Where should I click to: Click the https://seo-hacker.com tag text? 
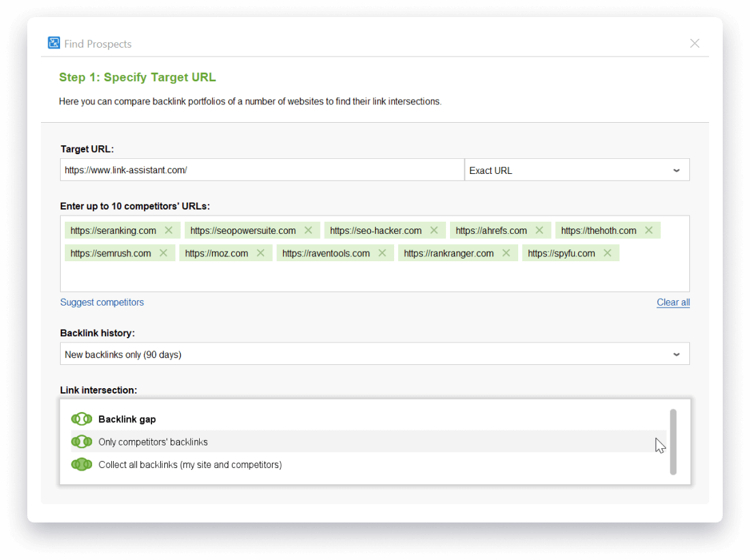tap(376, 231)
